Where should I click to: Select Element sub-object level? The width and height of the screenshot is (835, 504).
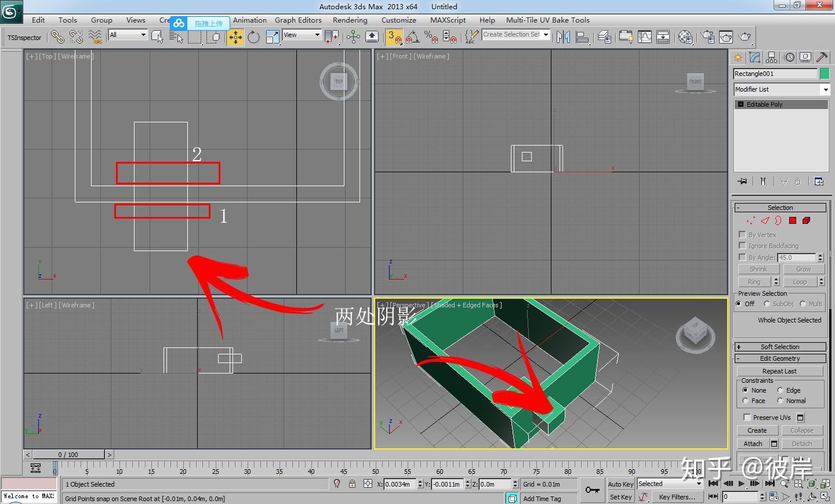(x=806, y=220)
